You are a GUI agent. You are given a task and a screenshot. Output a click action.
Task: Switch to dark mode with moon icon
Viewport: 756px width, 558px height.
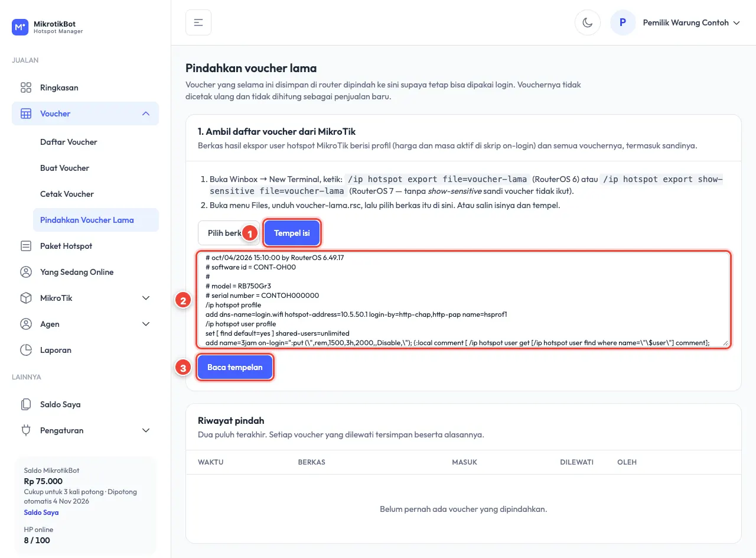pos(588,22)
